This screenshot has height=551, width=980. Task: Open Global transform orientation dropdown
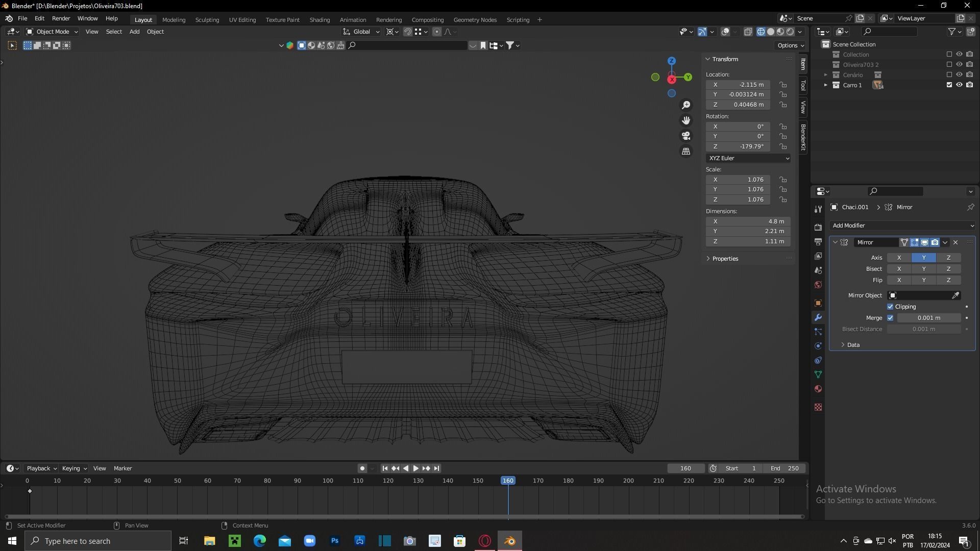pyautogui.click(x=361, y=32)
